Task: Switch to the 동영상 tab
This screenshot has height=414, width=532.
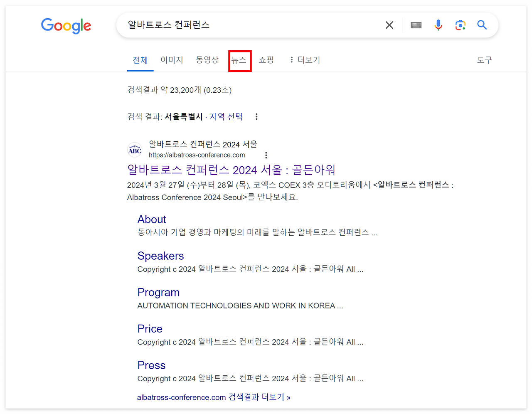Action: [207, 60]
